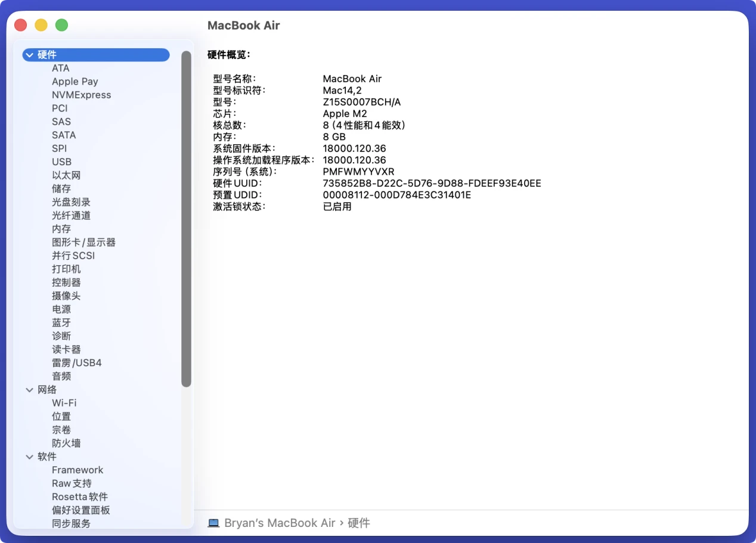Select 诊断 in the sidebar
The height and width of the screenshot is (543, 756).
(x=61, y=336)
